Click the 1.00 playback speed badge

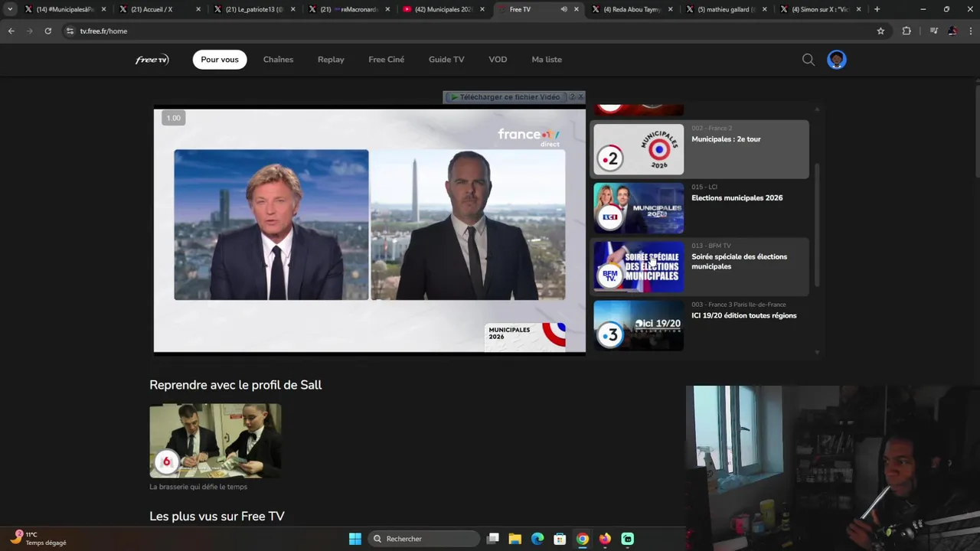tap(174, 118)
